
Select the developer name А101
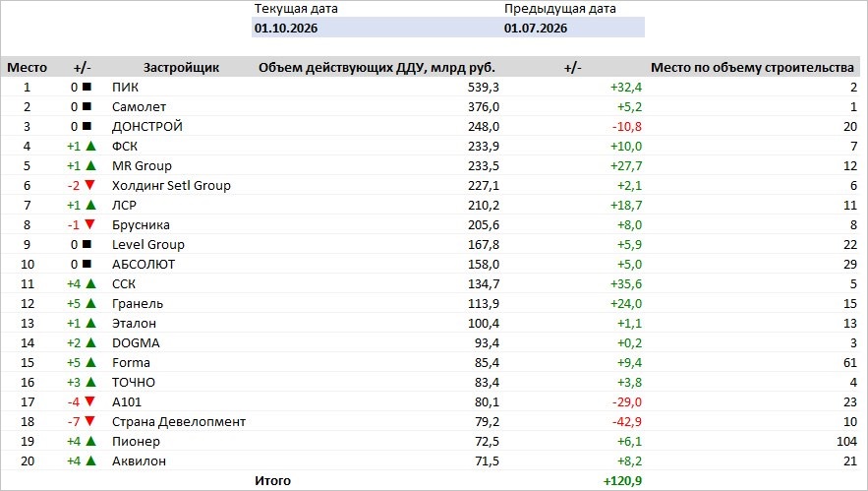click(x=126, y=401)
